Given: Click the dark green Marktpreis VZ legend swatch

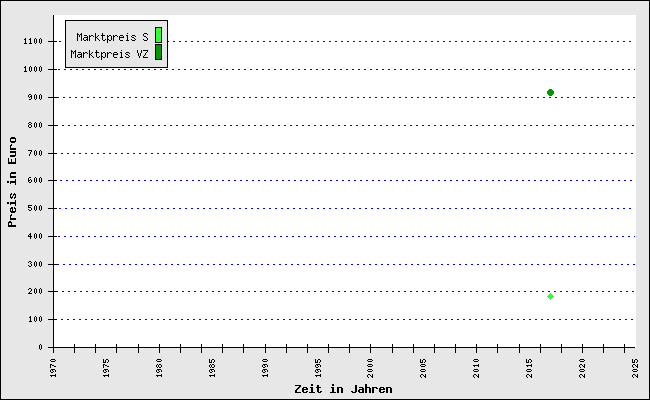Looking at the screenshot, I should click(158, 52).
